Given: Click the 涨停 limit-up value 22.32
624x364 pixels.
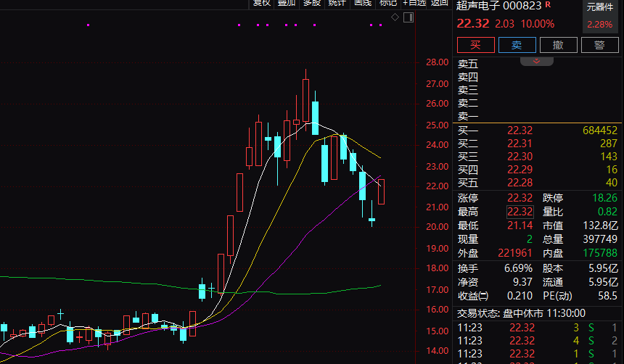Looking at the screenshot, I should (x=520, y=198).
